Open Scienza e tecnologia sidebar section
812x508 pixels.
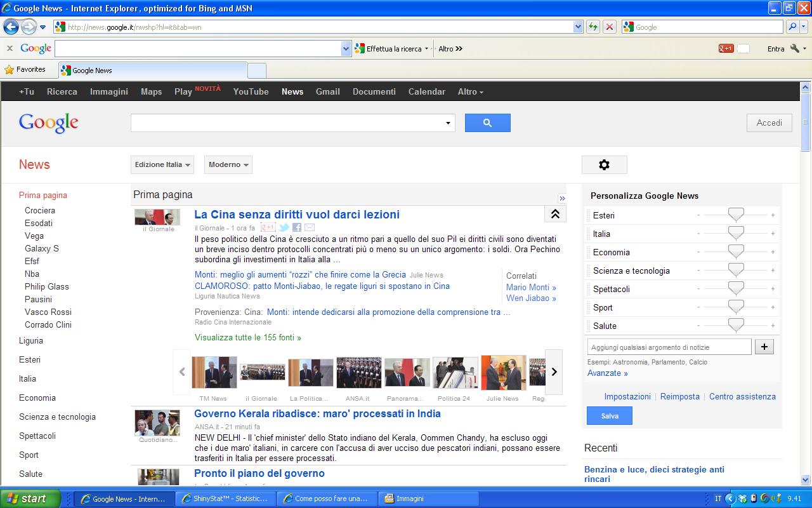[57, 417]
